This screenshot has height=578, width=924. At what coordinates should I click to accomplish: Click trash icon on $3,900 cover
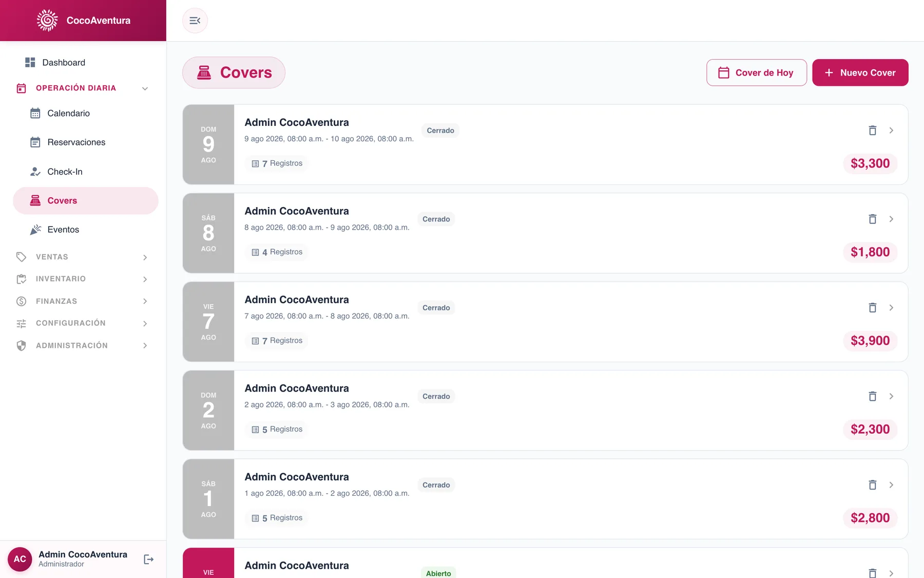tap(872, 308)
